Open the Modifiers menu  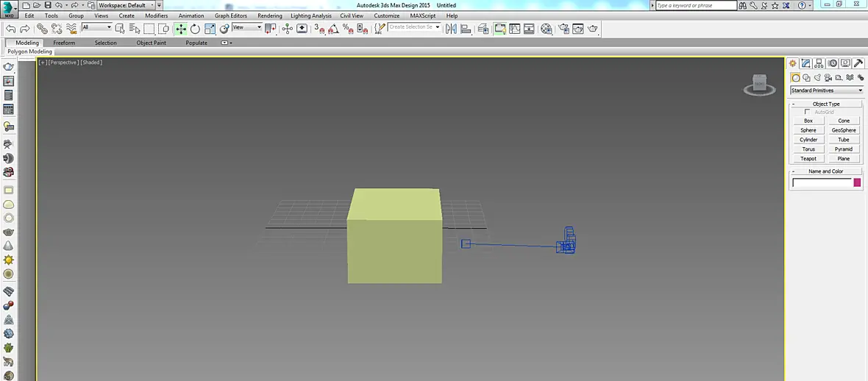(157, 15)
